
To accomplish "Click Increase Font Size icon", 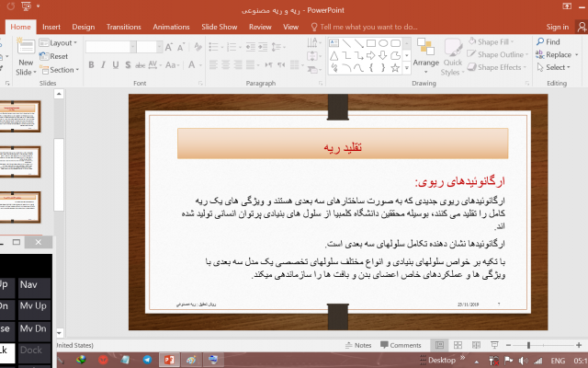I will pyautogui.click(x=169, y=47).
